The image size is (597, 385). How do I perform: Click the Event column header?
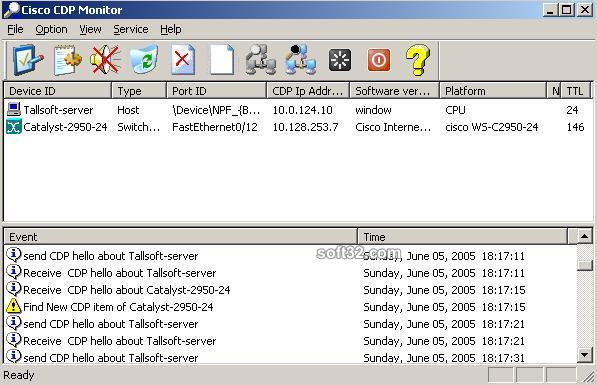180,237
